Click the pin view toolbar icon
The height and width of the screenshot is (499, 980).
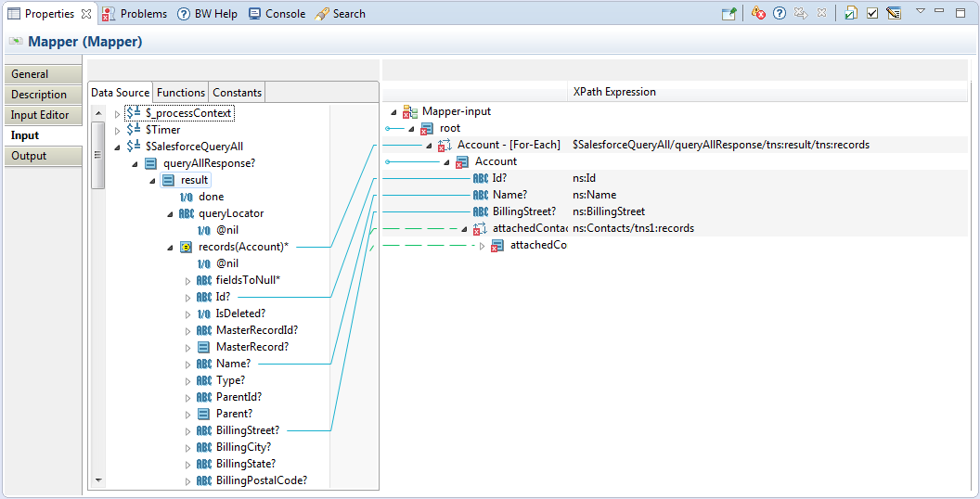[x=729, y=14]
